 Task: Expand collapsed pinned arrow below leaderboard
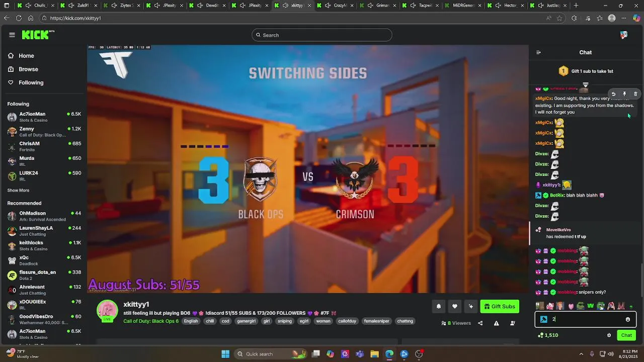(585, 84)
